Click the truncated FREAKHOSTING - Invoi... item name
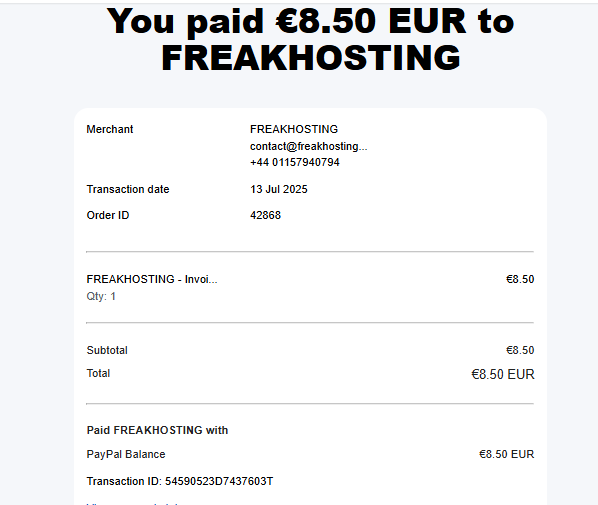The image size is (598, 505). coord(152,279)
